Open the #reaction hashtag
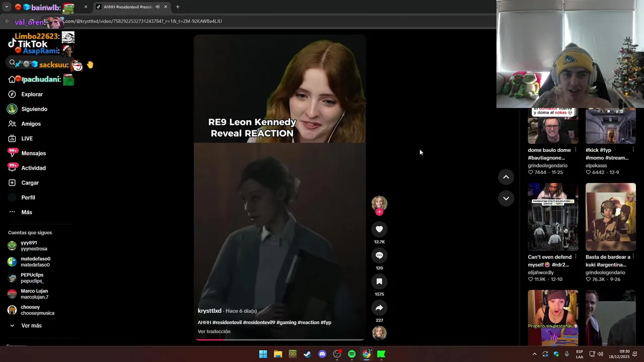 (x=308, y=322)
